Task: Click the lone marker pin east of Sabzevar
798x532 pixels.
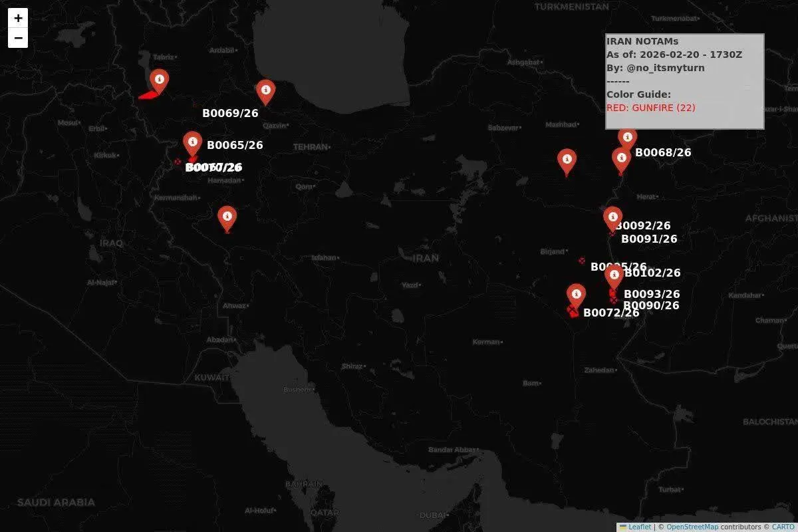Action: pos(567,160)
